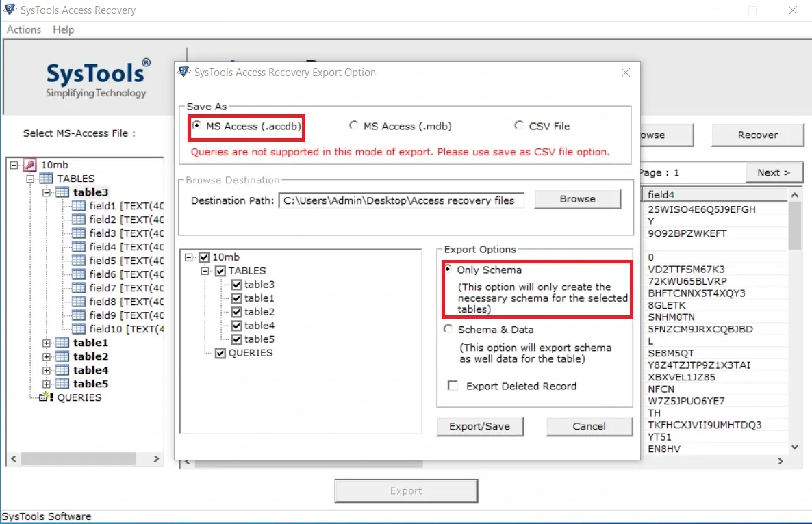Select MS Access (.mdb) save format
This screenshot has width=812, height=524.
tap(354, 126)
